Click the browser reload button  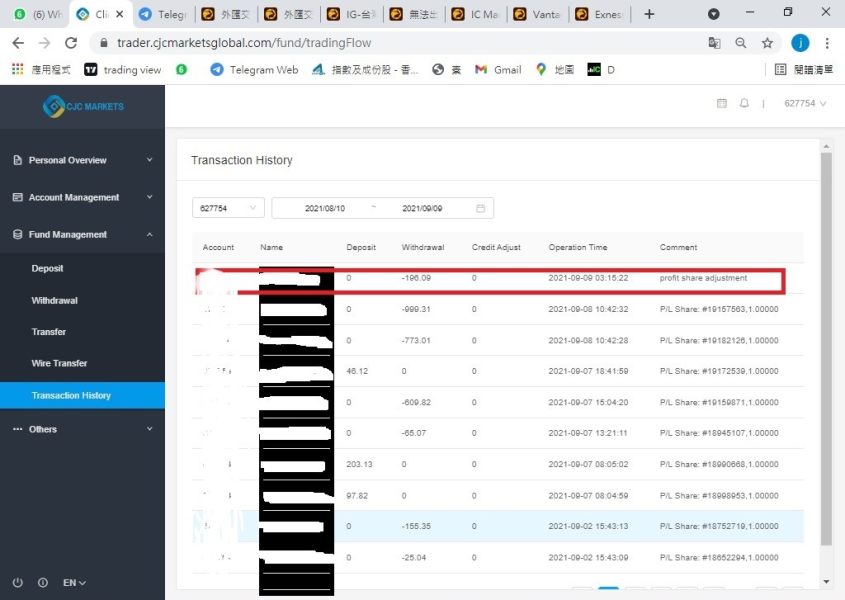coord(71,43)
